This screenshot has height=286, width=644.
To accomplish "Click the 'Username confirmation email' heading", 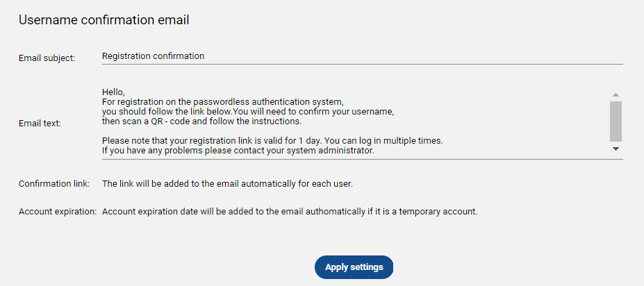I will click(104, 20).
